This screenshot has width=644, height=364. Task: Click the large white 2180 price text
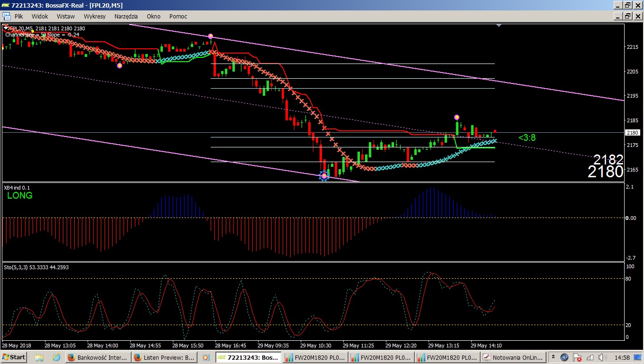click(606, 172)
